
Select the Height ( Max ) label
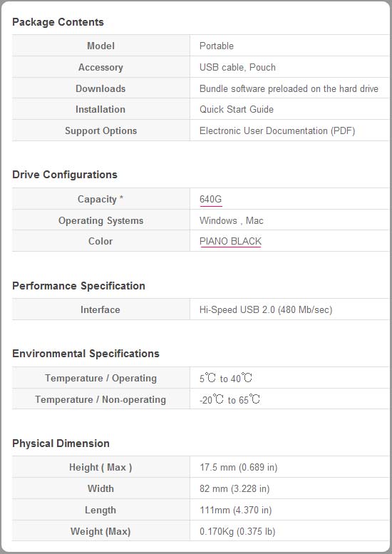coord(100,468)
